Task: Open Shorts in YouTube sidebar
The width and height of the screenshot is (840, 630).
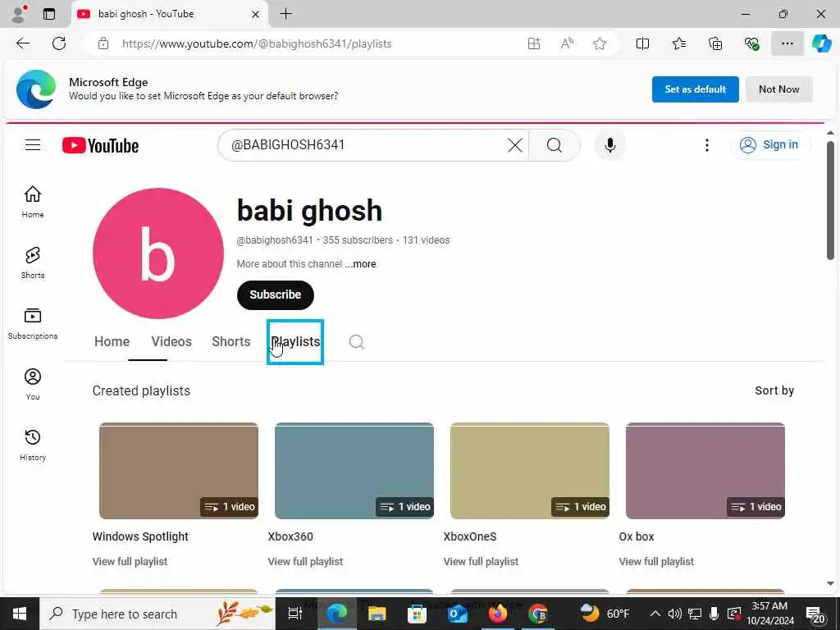Action: 33,262
